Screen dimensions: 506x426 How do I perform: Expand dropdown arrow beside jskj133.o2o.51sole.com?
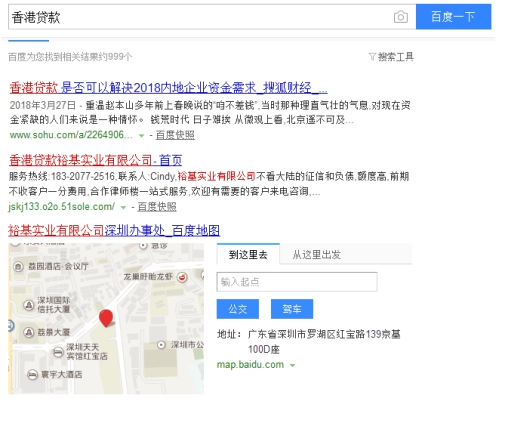(x=123, y=207)
